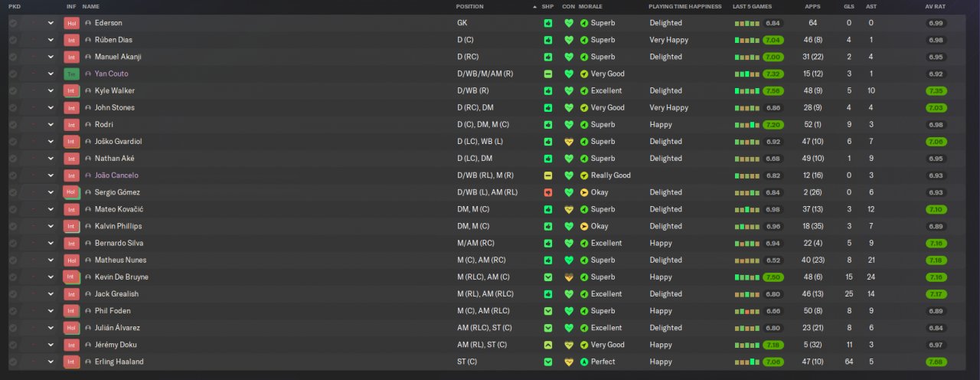Screen dimensions: 980x380
Task: Click Ederson's green match sharpness icon
Action: point(547,23)
